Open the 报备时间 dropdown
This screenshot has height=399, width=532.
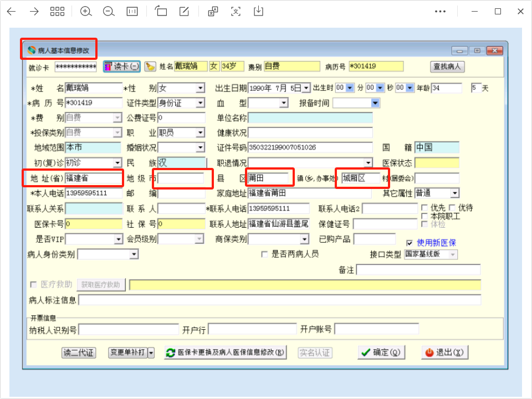coord(375,103)
